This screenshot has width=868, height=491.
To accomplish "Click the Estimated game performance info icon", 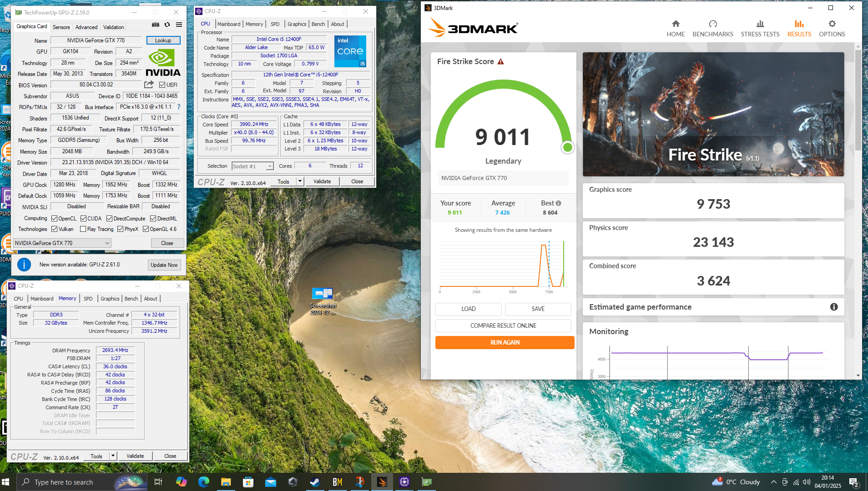I will pyautogui.click(x=834, y=307).
